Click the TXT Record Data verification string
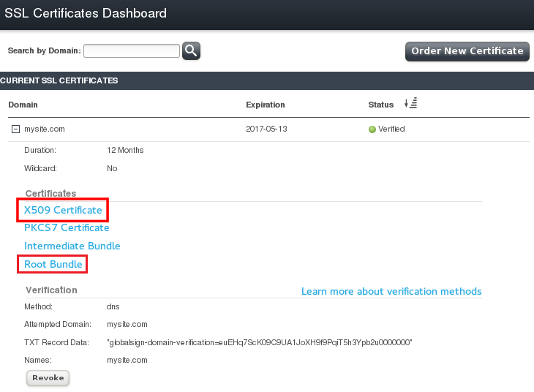This screenshot has height=392, width=534. tap(260, 342)
